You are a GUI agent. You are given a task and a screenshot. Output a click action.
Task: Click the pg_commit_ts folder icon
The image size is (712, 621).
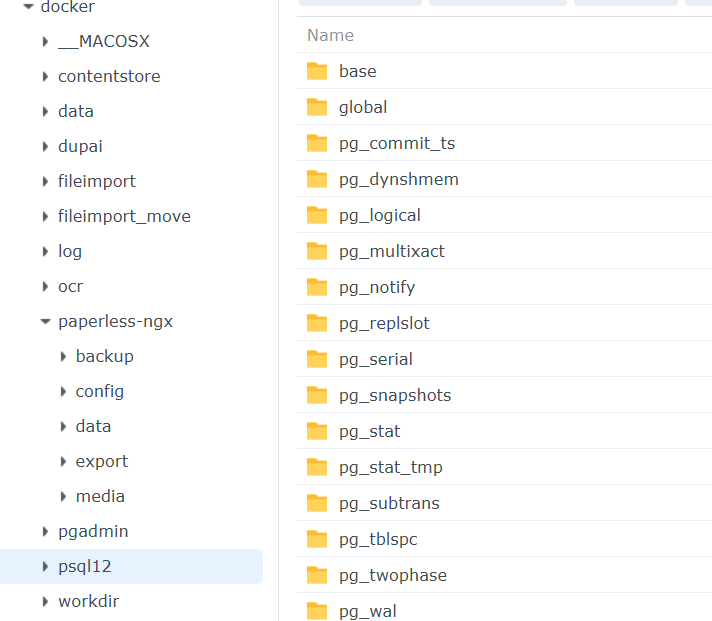coord(316,143)
